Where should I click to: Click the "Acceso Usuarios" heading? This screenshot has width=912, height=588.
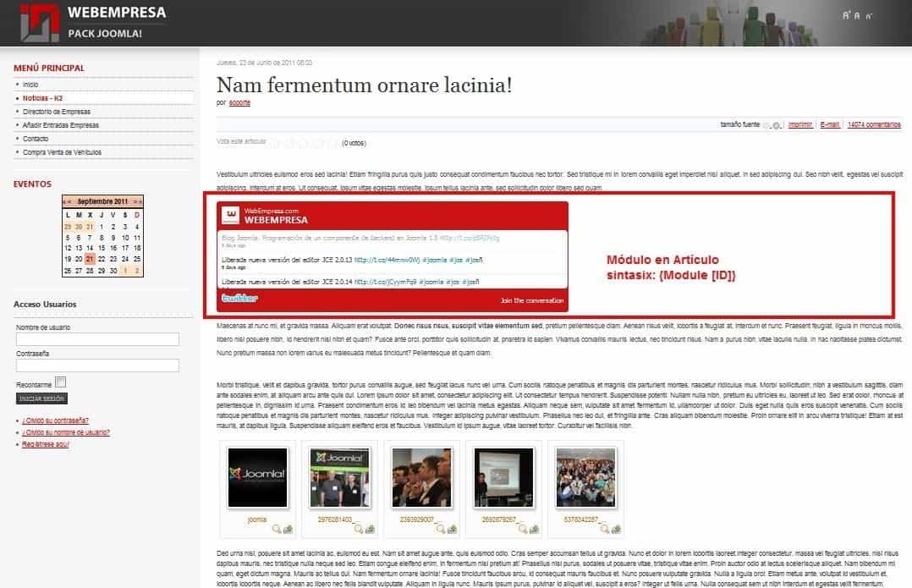coord(45,305)
